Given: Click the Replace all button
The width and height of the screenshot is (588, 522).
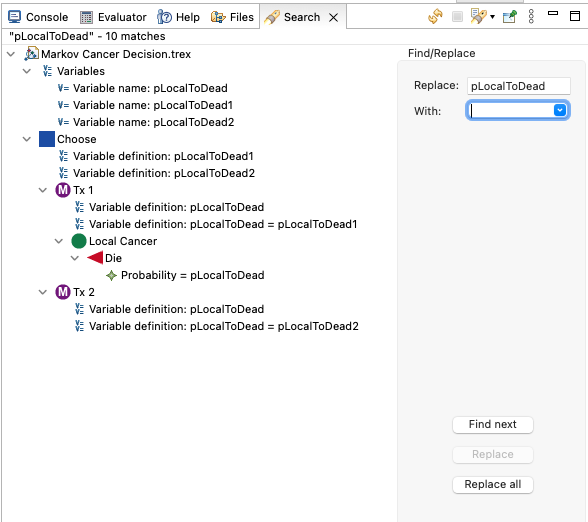Looking at the screenshot, I should 493,484.
